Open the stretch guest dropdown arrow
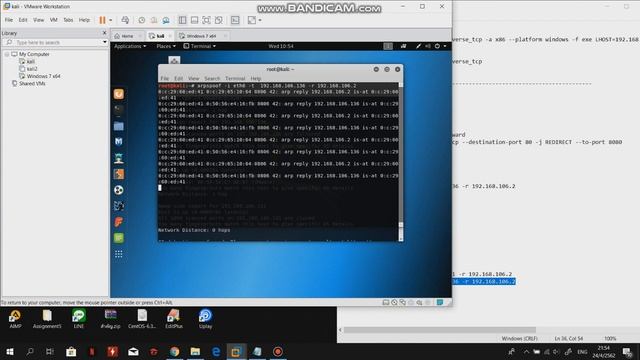Screen dimensions: 640x360 point(260,20)
